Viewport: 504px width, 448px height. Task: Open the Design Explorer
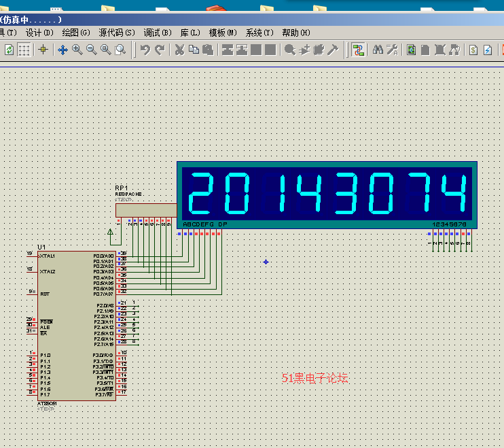(x=411, y=50)
